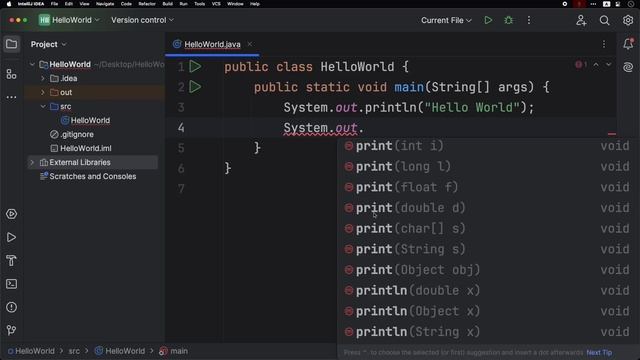640x360 pixels.
Task: Click the run gutter icon on line 1
Action: (196, 67)
